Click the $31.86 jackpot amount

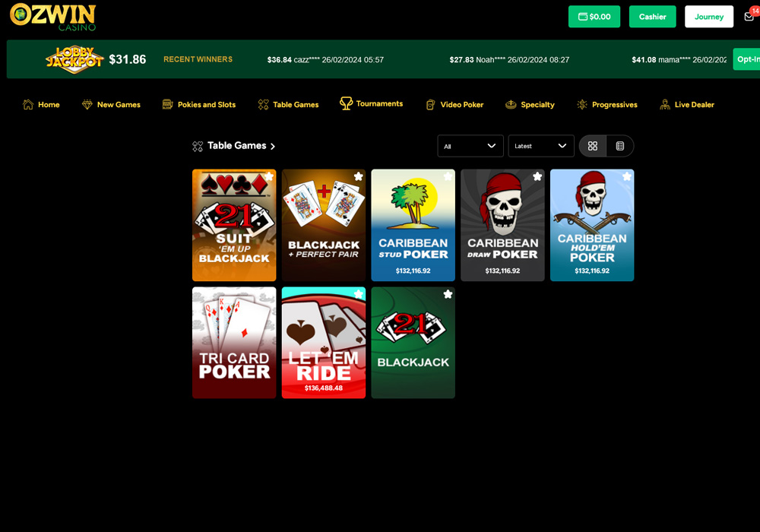tap(128, 59)
